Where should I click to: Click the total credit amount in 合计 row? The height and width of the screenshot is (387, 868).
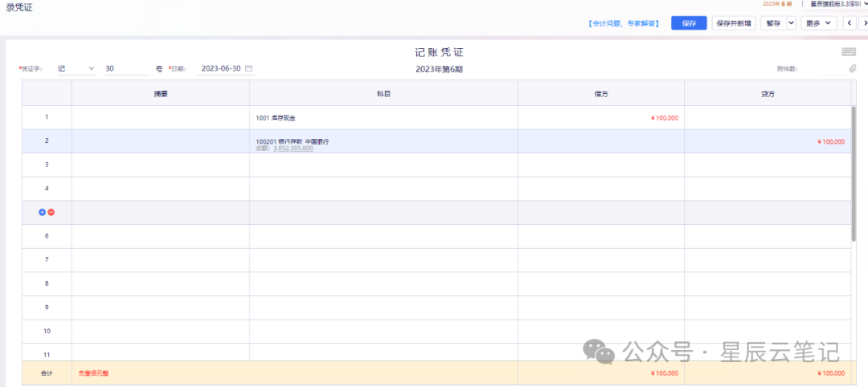coord(831,373)
